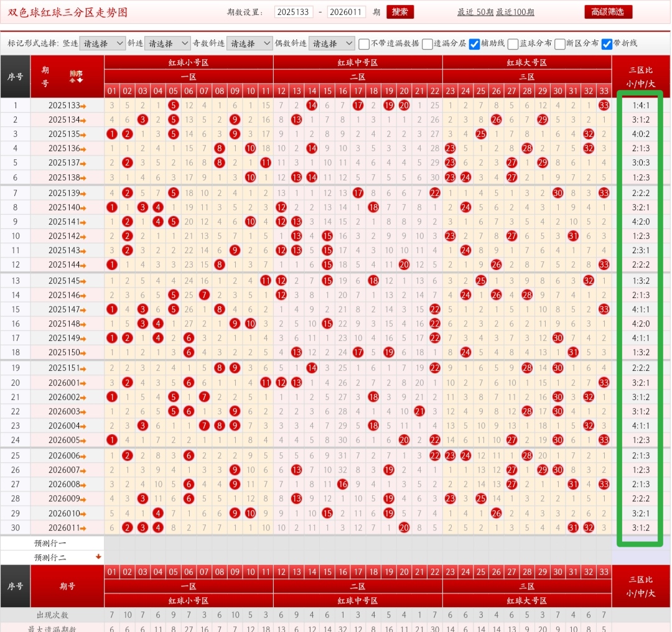This screenshot has height=632, width=672.
Task: Click orange arrow beside period 2026001
Action: click(x=83, y=383)
